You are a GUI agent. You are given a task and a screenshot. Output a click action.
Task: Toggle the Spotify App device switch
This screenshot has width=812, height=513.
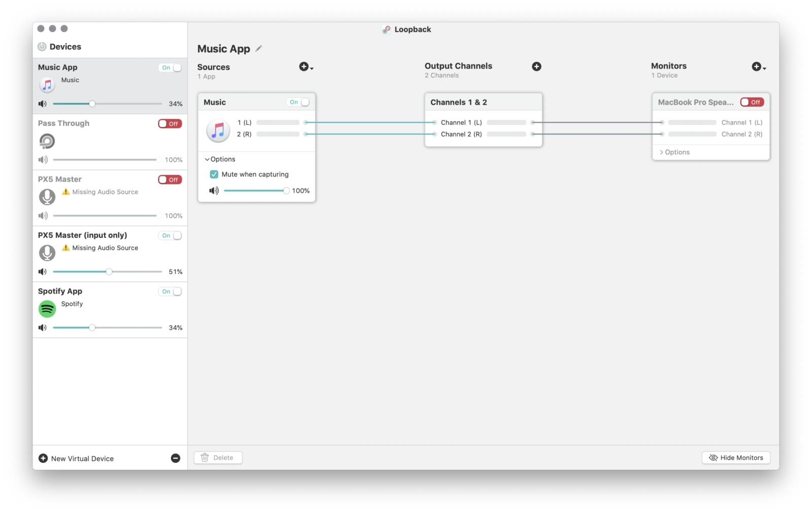tap(171, 292)
